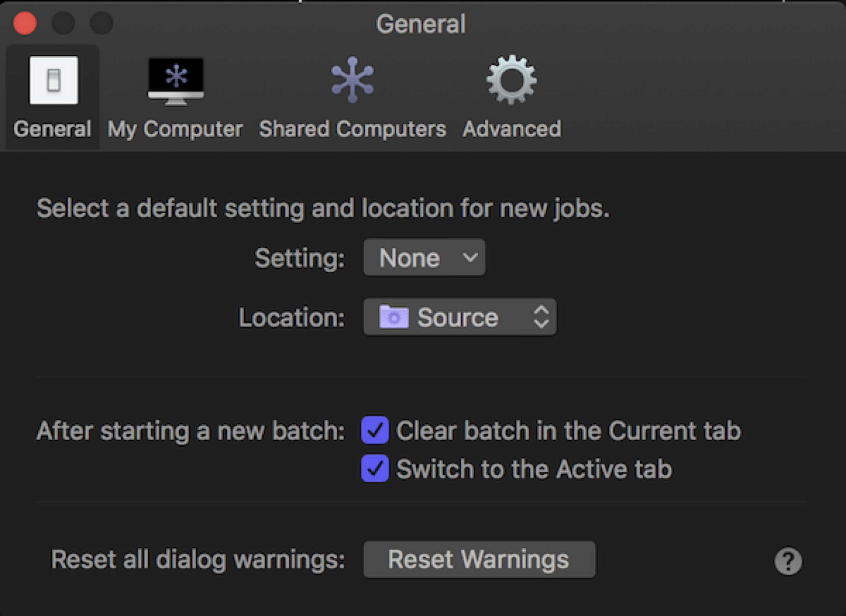The width and height of the screenshot is (846, 616).
Task: Uncheck the Clear batch in Current tab checkbox
Action: (375, 430)
